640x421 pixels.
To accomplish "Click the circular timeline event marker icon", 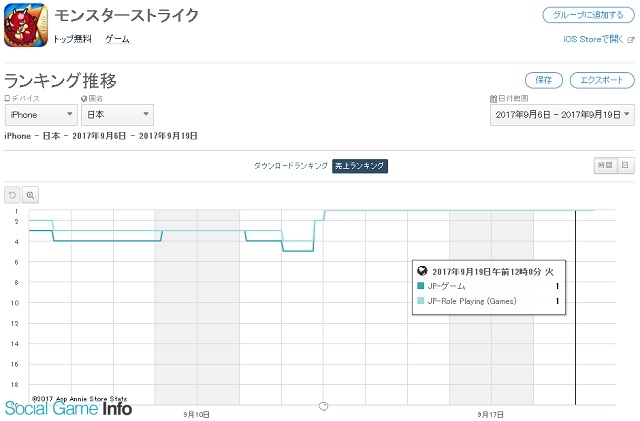I will 323,405.
